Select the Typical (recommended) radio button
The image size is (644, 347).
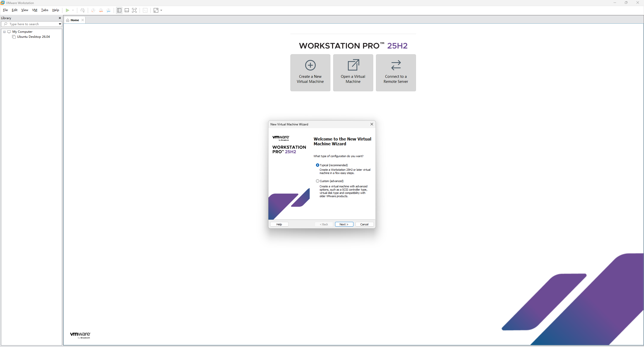[317, 165]
